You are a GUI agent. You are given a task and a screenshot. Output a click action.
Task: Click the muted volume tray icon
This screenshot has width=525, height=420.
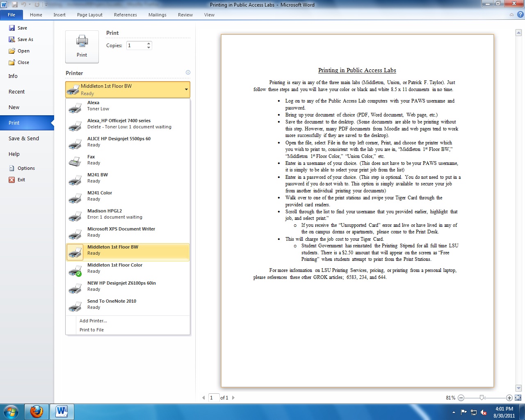(x=484, y=412)
